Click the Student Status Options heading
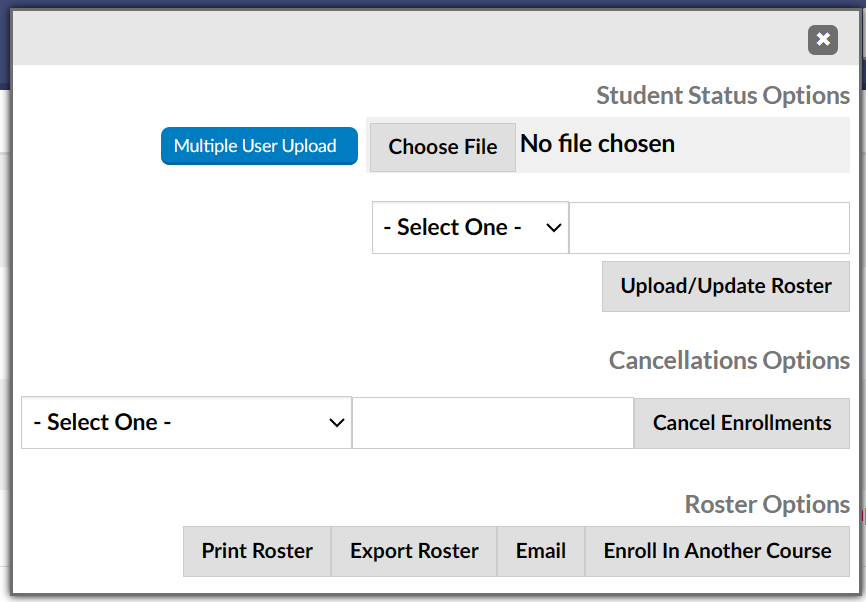The width and height of the screenshot is (866, 602). (722, 95)
